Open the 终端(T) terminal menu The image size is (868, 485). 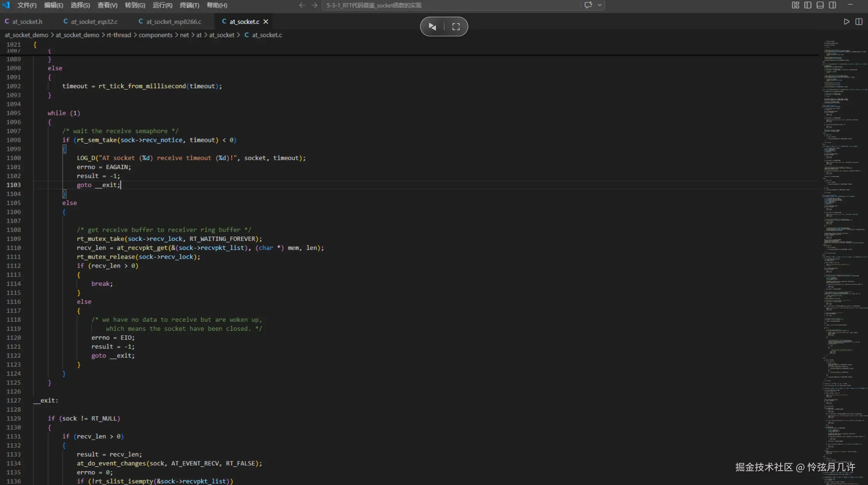[x=190, y=5]
